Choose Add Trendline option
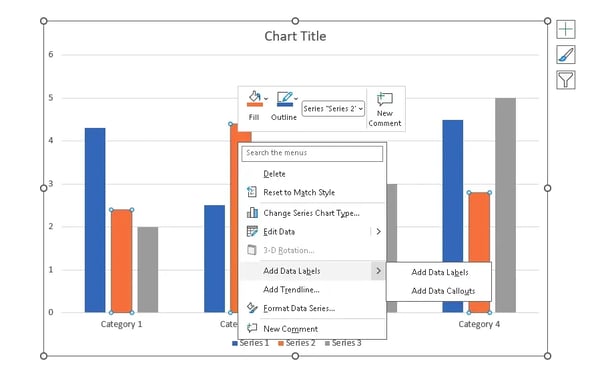This screenshot has width=600, height=383. [x=291, y=290]
